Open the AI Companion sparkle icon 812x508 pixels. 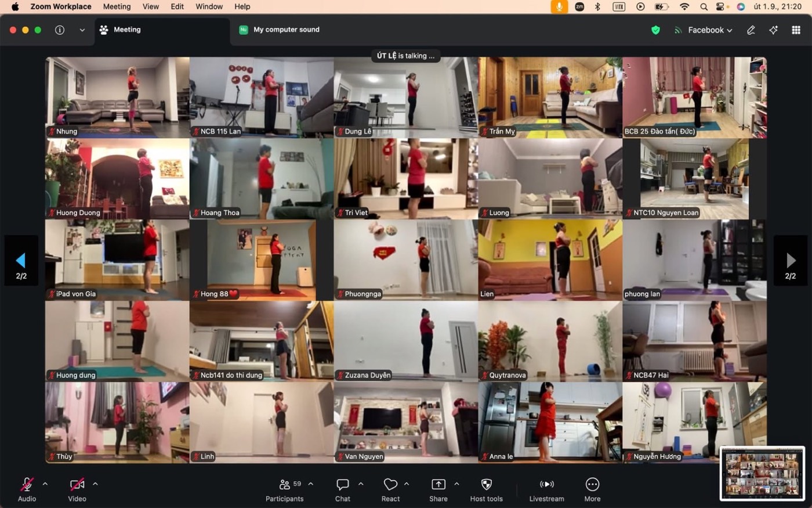coord(773,30)
